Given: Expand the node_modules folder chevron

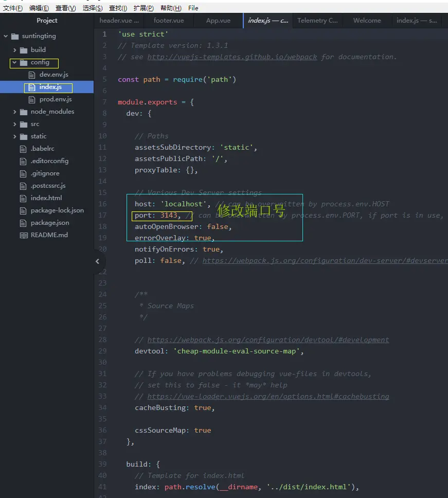Looking at the screenshot, I should tap(14, 112).
